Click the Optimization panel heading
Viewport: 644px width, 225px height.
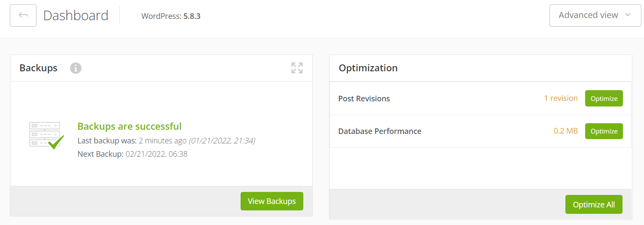pyautogui.click(x=368, y=68)
